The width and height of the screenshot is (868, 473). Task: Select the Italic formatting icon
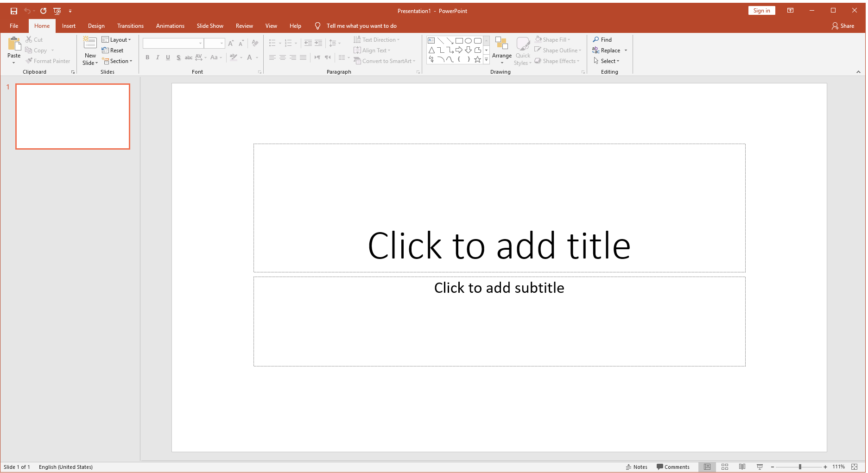point(158,57)
